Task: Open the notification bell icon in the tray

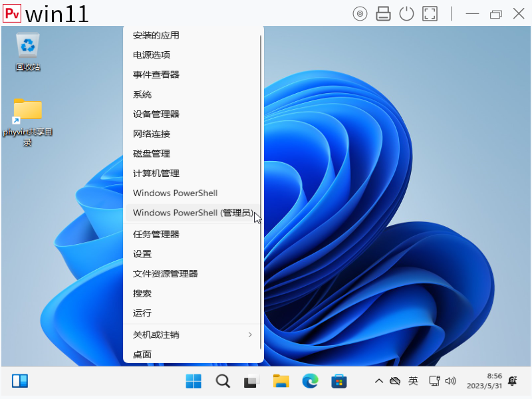Action: point(512,380)
